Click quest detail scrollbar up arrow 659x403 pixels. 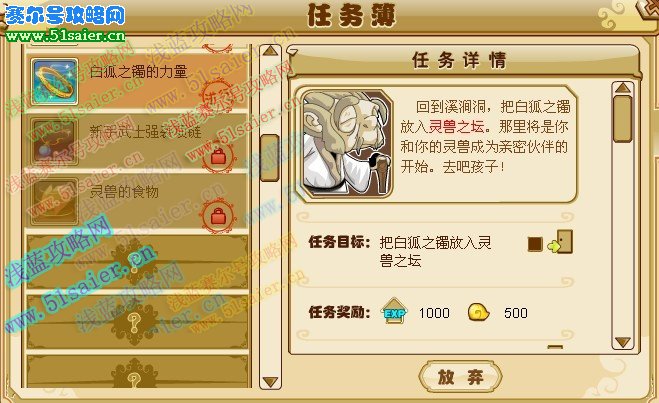pos(622,87)
